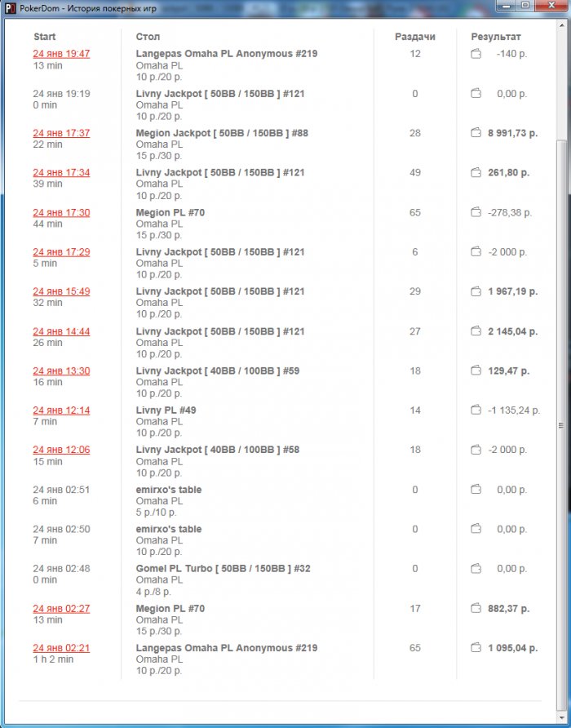
Task: Click the Раздачи column header
Action: [414, 37]
